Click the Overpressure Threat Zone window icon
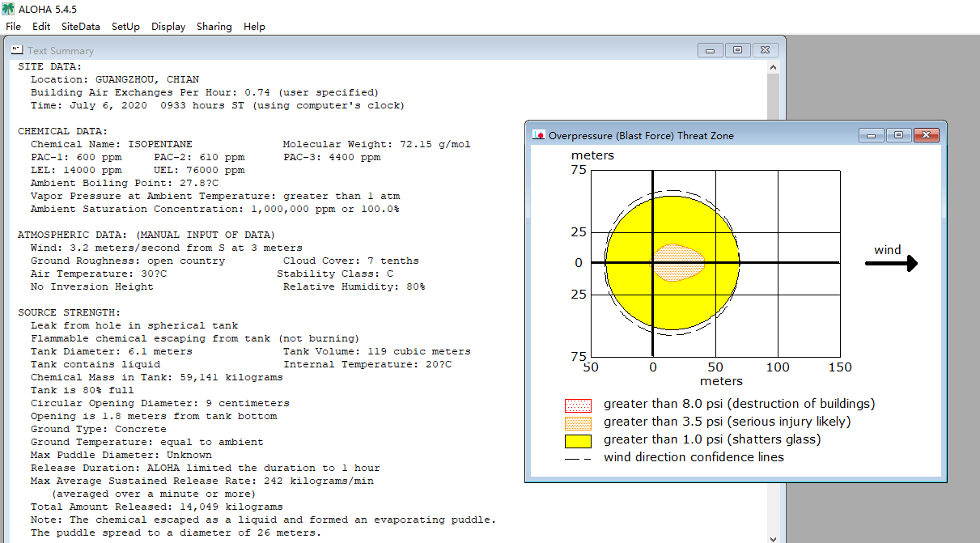Viewport: 980px width, 543px height. pos(539,135)
